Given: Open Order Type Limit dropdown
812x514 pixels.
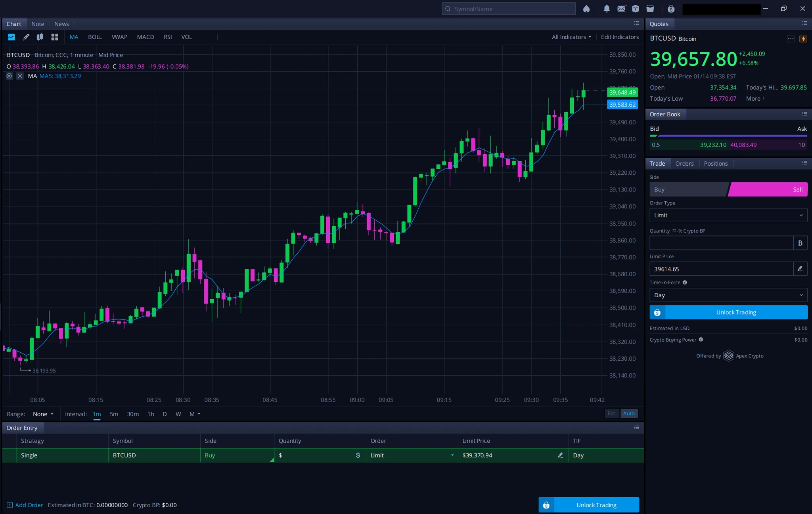Looking at the screenshot, I should point(728,215).
